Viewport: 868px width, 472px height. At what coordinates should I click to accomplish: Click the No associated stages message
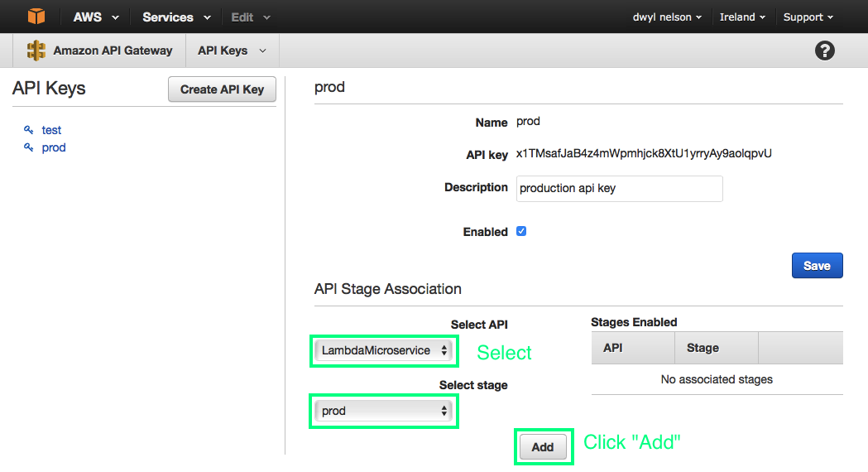(717, 379)
